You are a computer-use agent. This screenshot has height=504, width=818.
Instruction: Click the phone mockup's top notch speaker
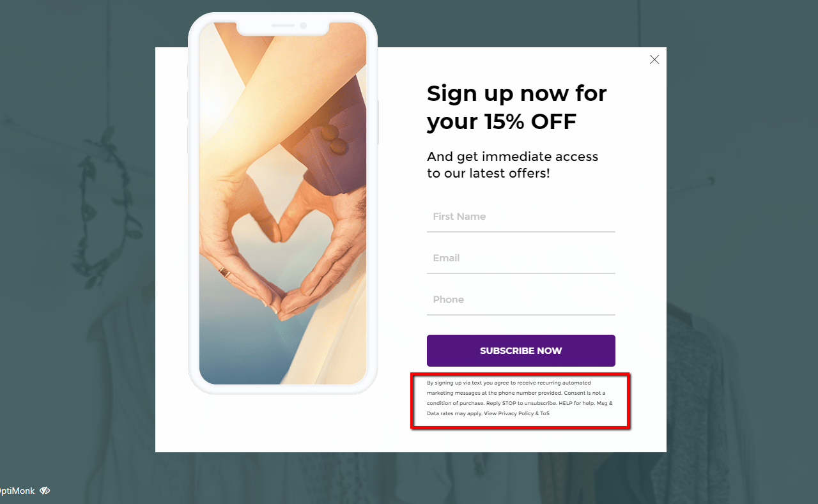tap(283, 26)
